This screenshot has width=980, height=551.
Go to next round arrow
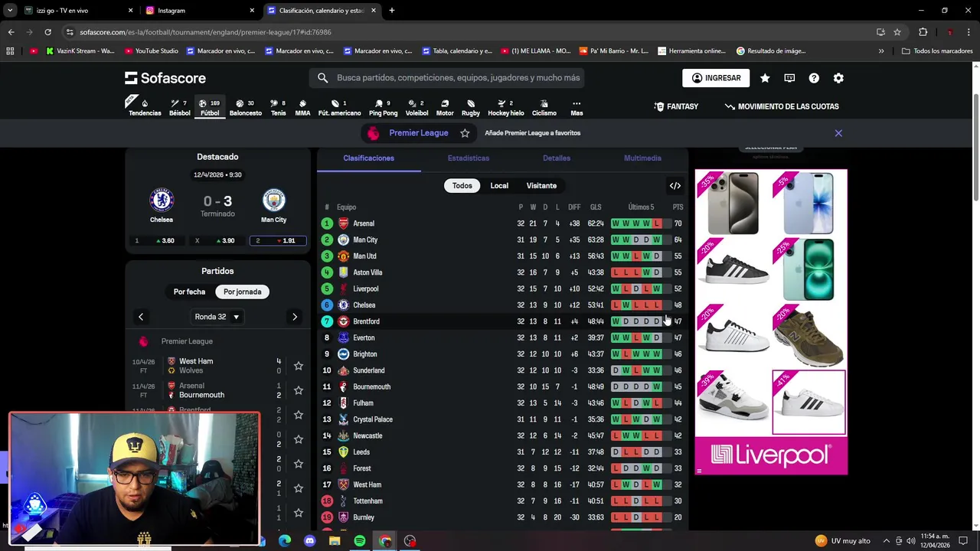coord(295,317)
